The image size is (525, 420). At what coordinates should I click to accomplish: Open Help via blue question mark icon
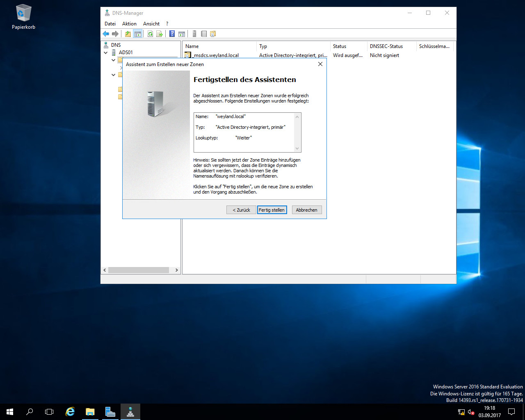coord(172,34)
